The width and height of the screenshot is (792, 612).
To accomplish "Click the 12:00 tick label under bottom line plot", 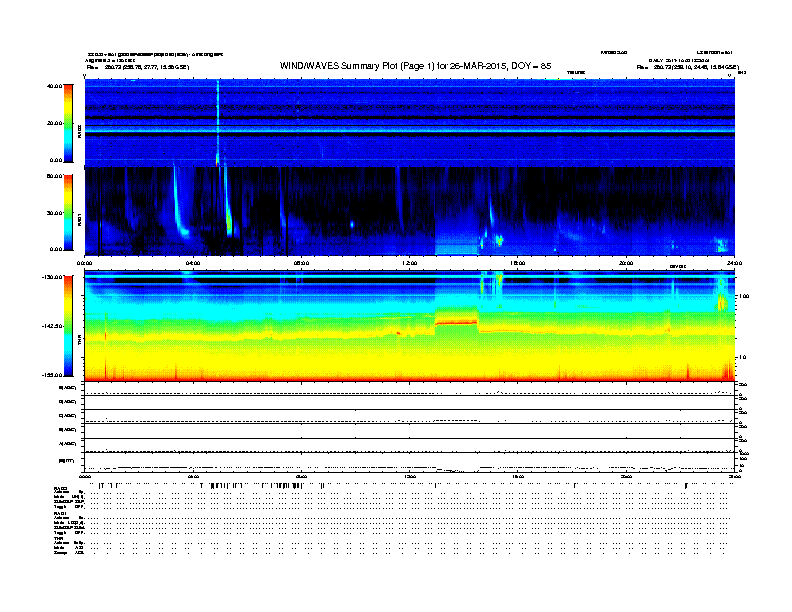I will click(x=409, y=477).
